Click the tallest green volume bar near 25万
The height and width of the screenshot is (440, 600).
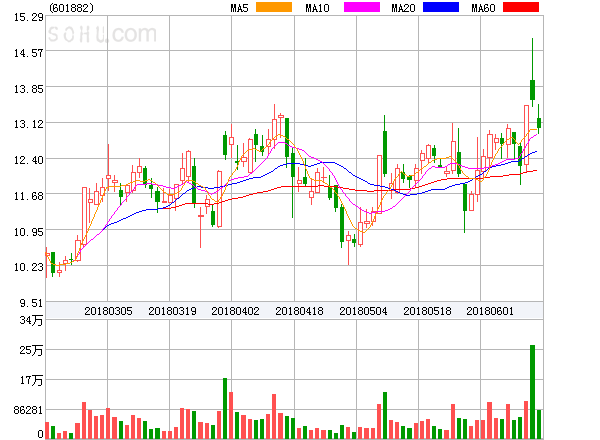pyautogui.click(x=532, y=392)
